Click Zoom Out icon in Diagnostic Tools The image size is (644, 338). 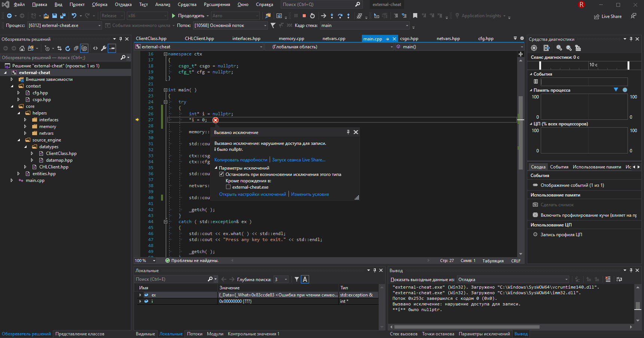click(569, 48)
